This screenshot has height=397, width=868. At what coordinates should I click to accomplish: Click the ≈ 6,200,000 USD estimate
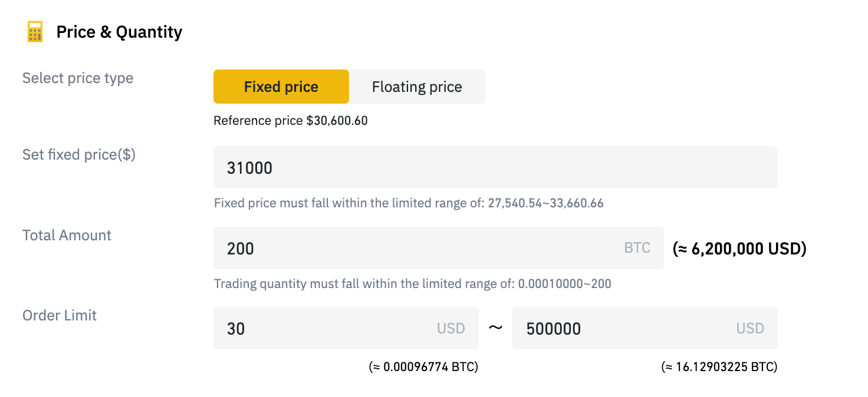(x=739, y=249)
